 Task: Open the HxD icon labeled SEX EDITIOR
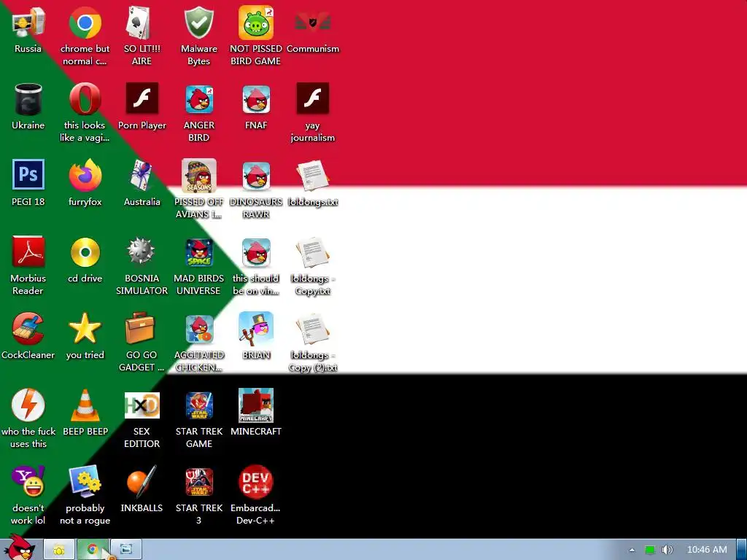pyautogui.click(x=142, y=405)
